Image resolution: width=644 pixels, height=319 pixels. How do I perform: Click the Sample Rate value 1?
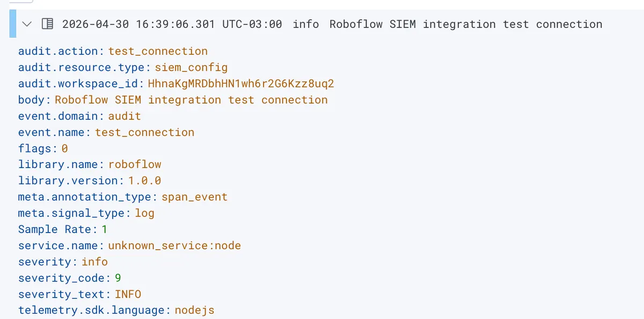(x=105, y=229)
